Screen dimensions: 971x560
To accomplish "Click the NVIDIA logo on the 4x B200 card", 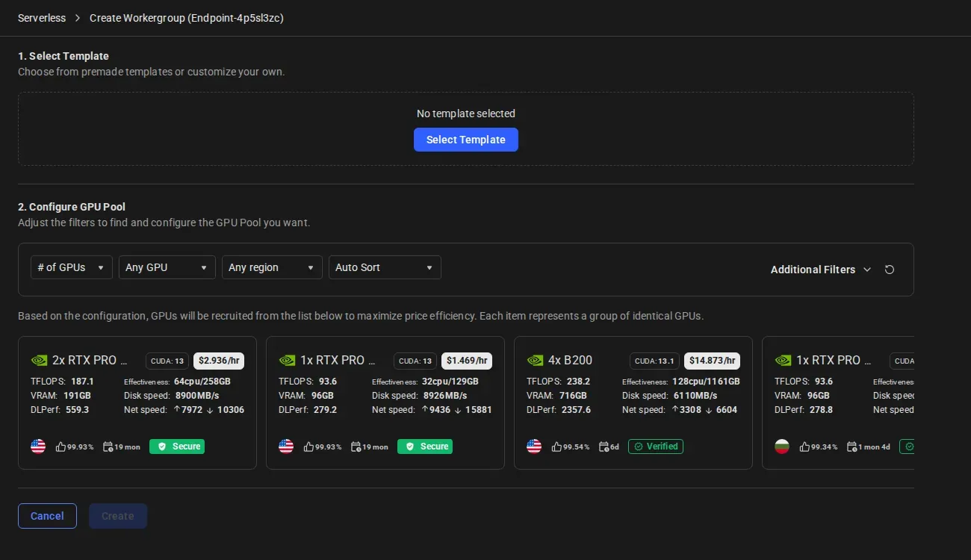I will click(535, 361).
